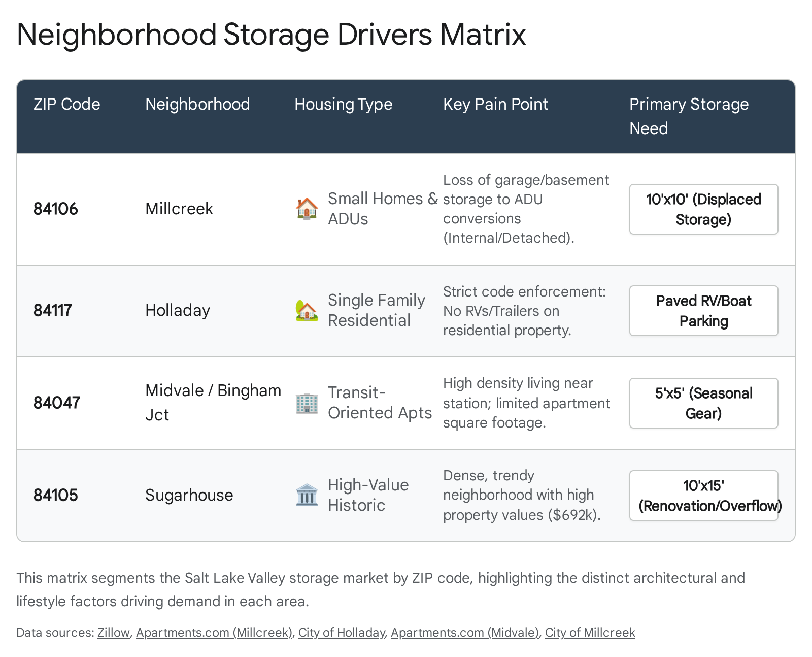
Task: Select the Paved RV/Boat Parking badge
Action: pyautogui.click(x=703, y=311)
